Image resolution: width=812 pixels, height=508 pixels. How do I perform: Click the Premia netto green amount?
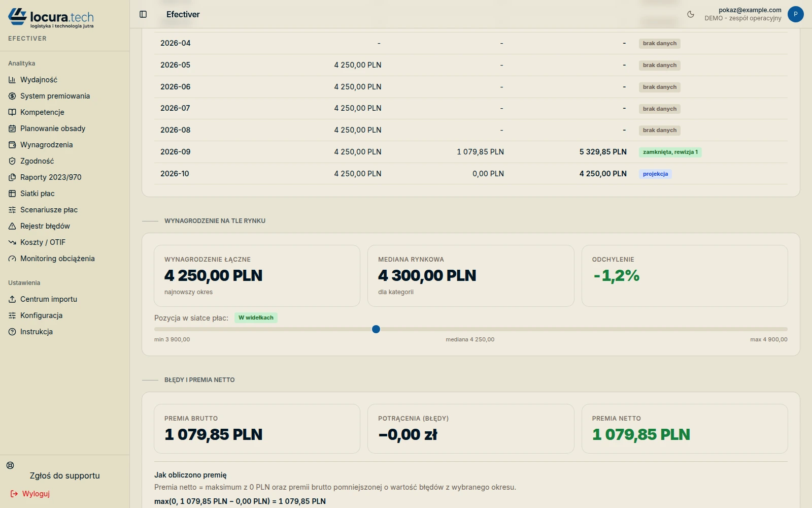coord(641,434)
